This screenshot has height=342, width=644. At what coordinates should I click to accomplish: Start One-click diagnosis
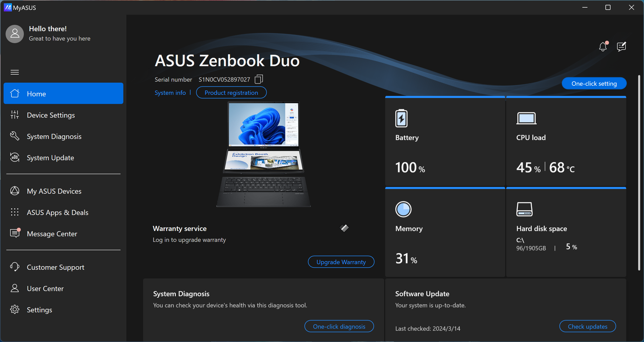click(x=339, y=326)
